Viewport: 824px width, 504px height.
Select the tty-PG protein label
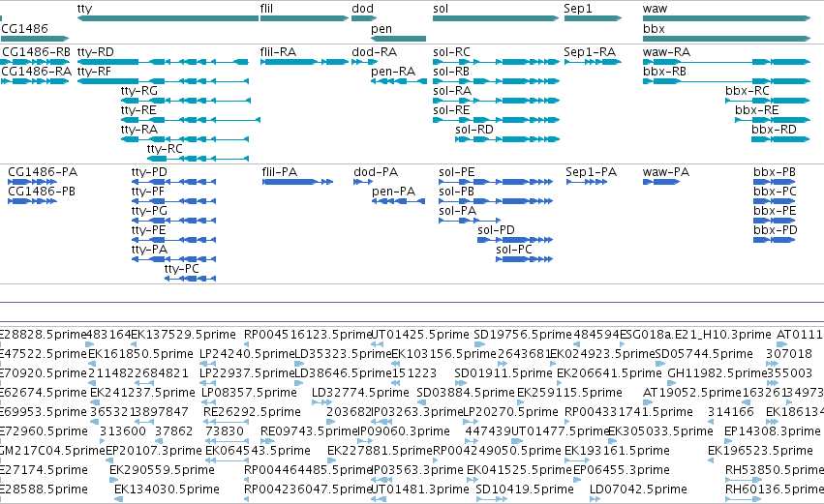pyautogui.click(x=149, y=211)
